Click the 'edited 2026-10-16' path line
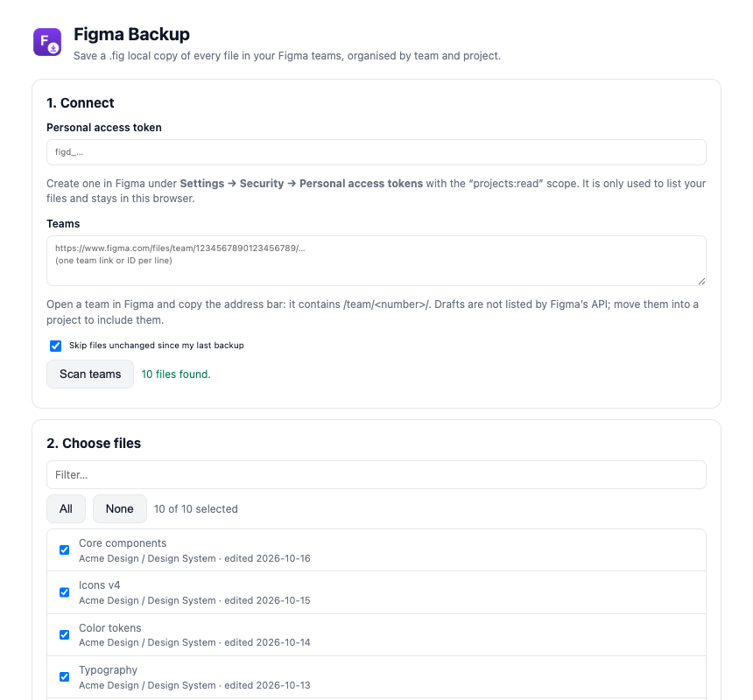The height and width of the screenshot is (700, 753). click(x=194, y=558)
